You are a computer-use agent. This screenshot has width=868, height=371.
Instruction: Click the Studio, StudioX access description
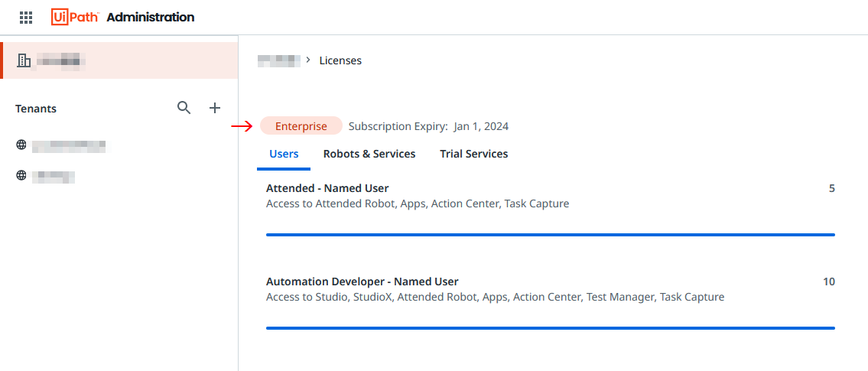495,297
